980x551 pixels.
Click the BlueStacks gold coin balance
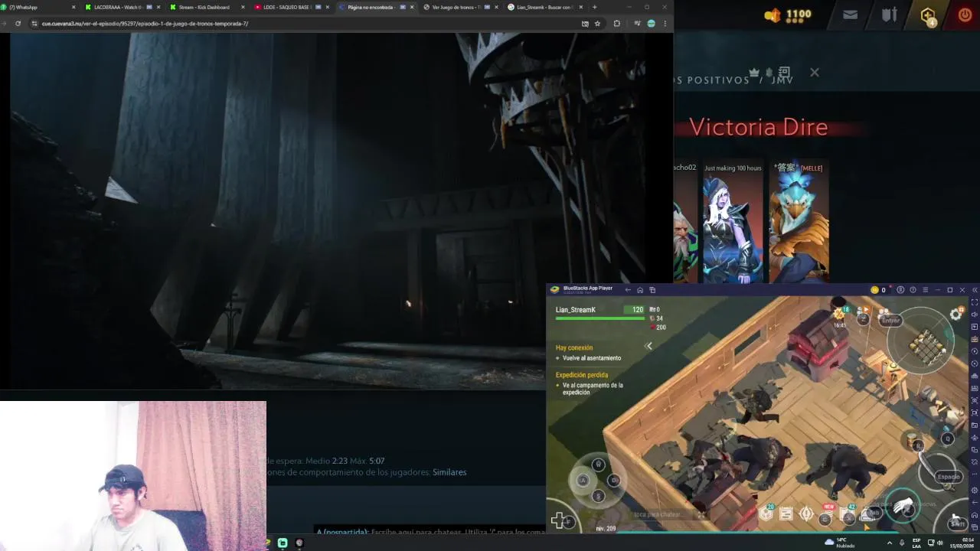878,290
